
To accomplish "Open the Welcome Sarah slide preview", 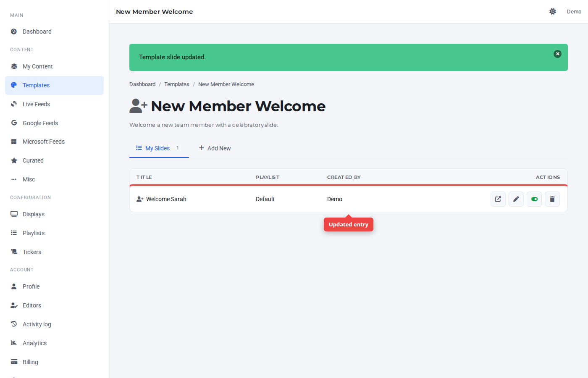I will [498, 199].
